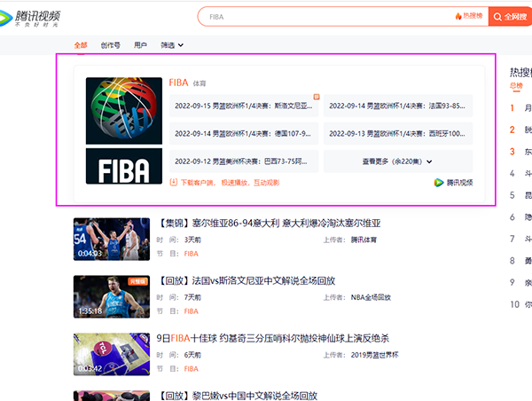Click the 全网搜 search button

click(x=510, y=16)
